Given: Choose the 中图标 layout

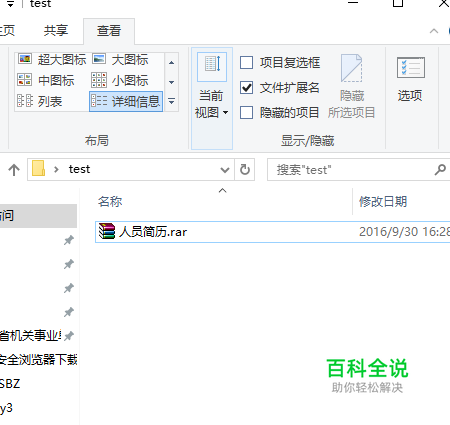Looking at the screenshot, I should click(46, 81).
